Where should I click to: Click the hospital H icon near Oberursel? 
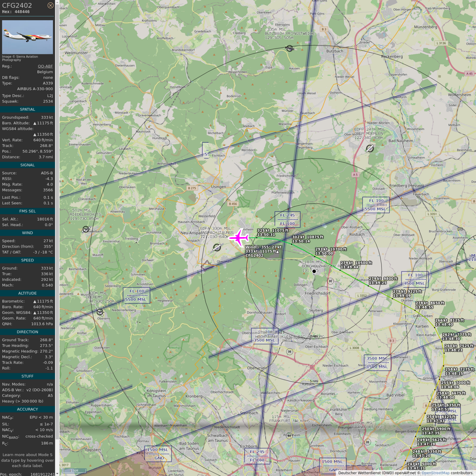coord(290,352)
